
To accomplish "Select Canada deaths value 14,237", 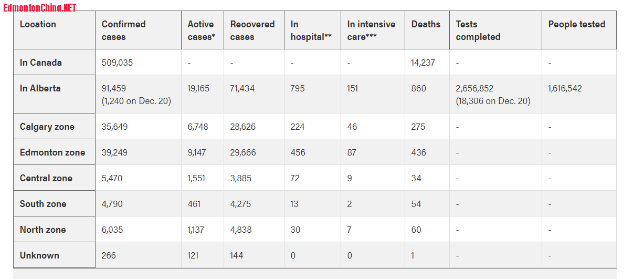I will [423, 63].
